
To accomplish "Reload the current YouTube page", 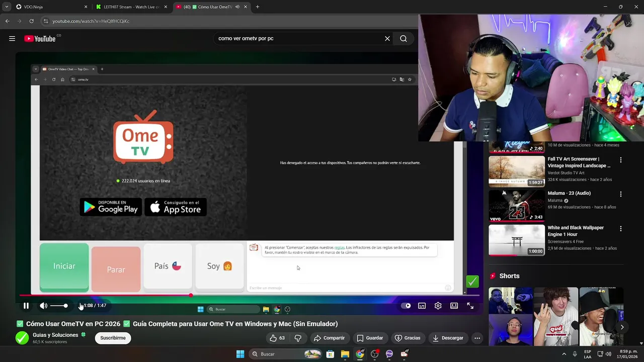I will point(31,21).
